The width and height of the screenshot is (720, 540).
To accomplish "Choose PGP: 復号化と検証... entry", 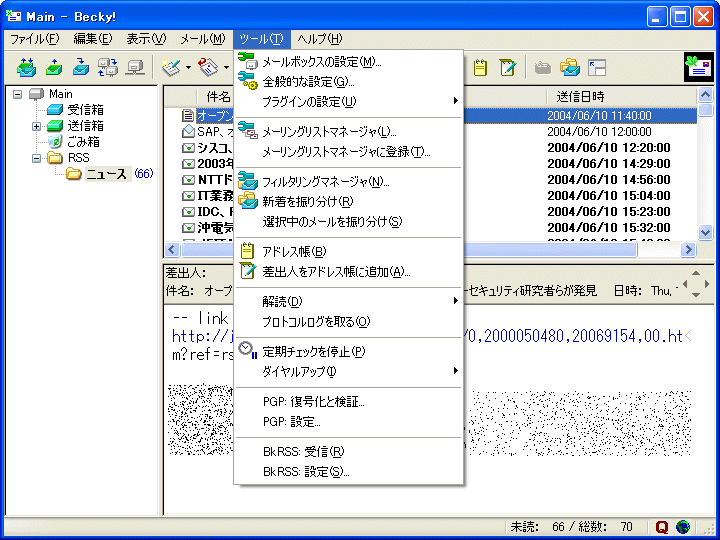I will (349, 402).
